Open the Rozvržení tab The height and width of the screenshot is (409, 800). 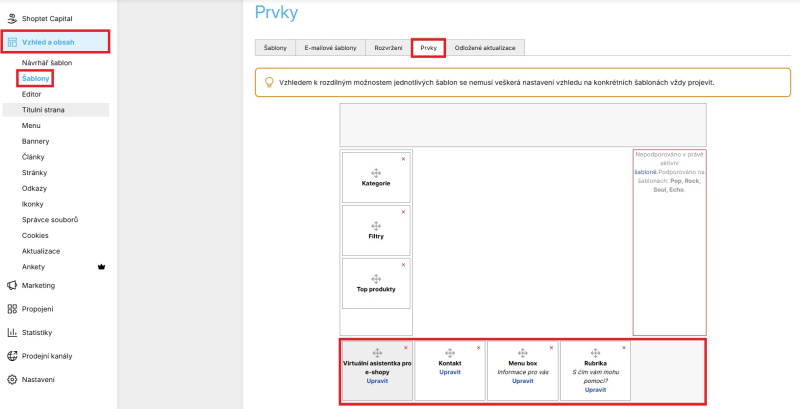(x=388, y=47)
